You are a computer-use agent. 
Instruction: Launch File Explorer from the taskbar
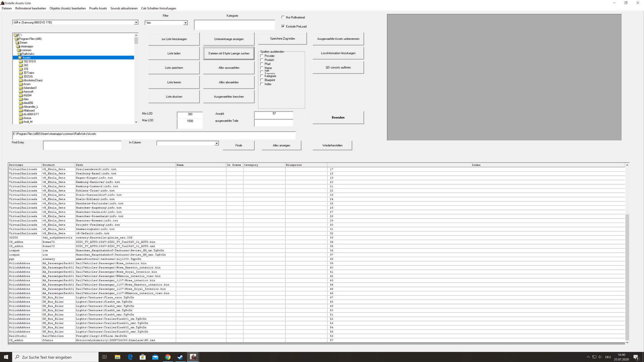pyautogui.click(x=117, y=357)
